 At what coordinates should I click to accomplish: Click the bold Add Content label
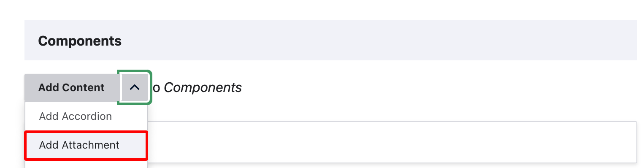tap(71, 87)
